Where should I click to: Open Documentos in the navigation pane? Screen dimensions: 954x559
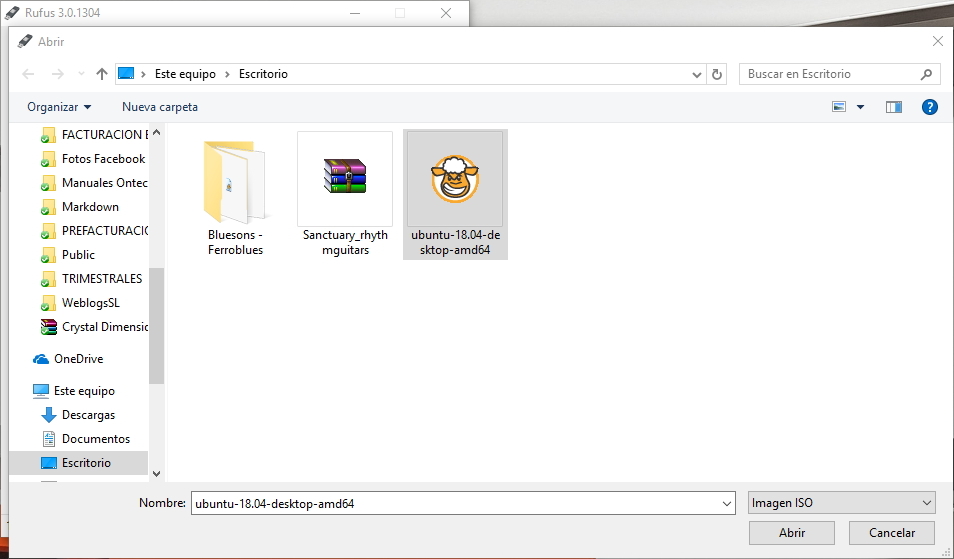(x=85, y=439)
